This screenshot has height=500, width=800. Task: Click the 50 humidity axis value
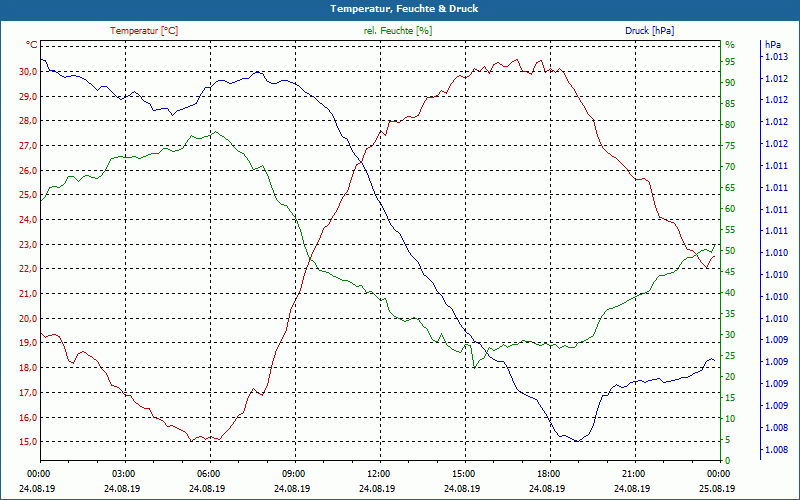coord(730,251)
